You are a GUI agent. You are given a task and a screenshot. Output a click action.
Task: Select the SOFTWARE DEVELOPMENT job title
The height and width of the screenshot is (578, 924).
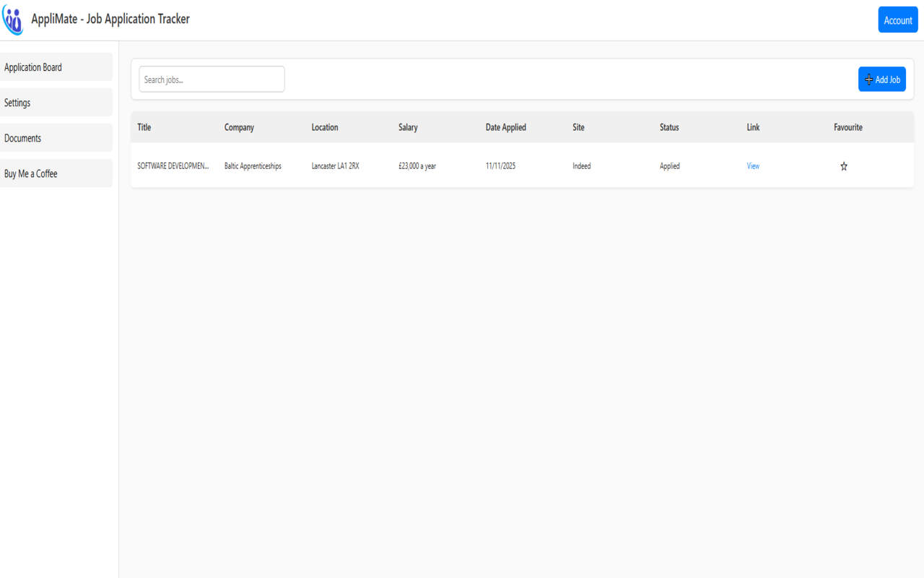173,165
